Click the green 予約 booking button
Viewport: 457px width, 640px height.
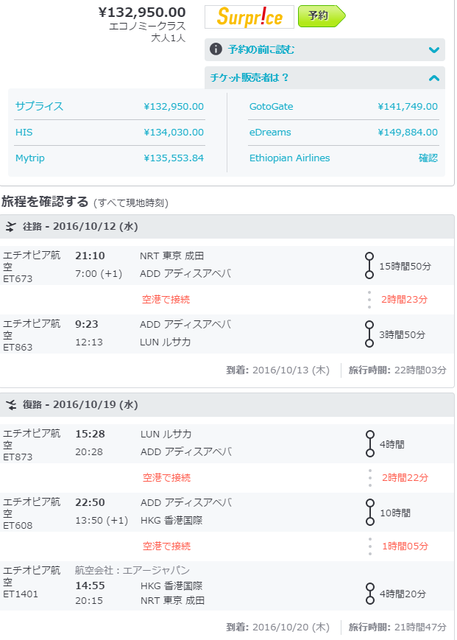coord(322,16)
